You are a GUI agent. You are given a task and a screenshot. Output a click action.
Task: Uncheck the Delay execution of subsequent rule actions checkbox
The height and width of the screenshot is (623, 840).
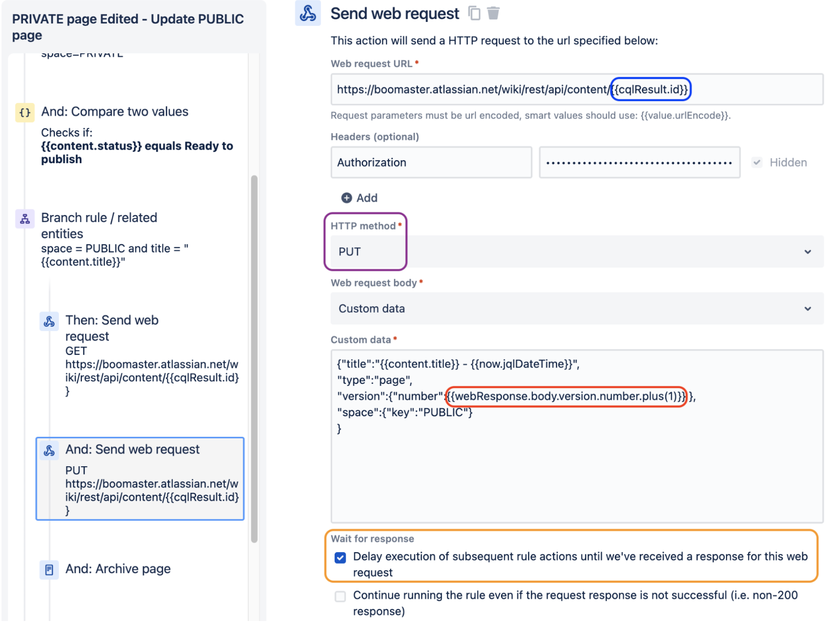coord(340,557)
